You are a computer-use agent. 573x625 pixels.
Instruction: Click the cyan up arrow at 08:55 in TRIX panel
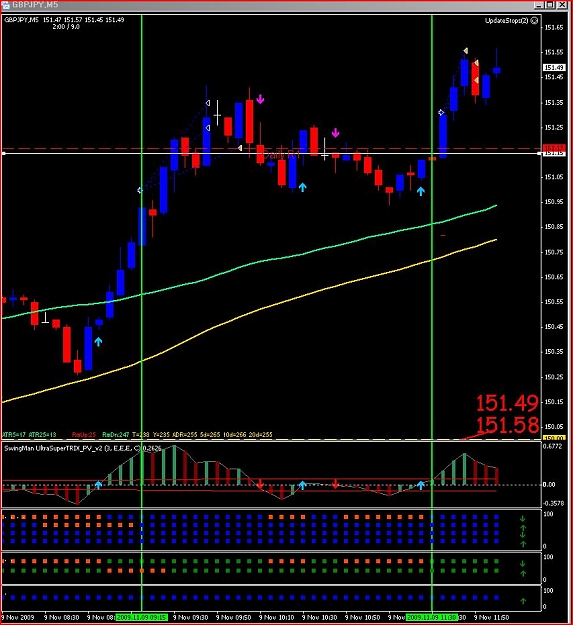pyautogui.click(x=98, y=485)
